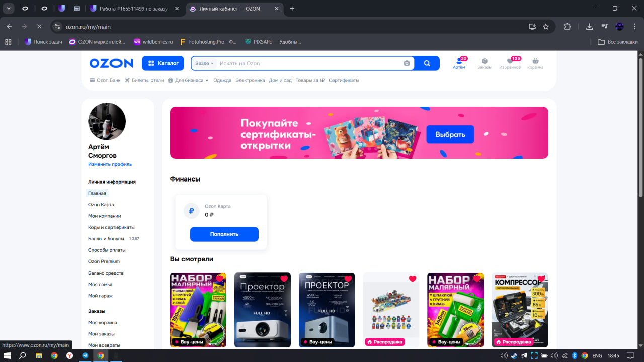
Task: Toggle favorite heart on Компрессор card
Action: pyautogui.click(x=541, y=279)
